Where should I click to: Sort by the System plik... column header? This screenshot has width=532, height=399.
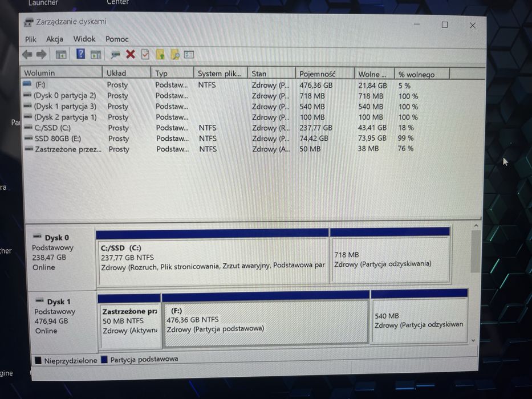[221, 74]
